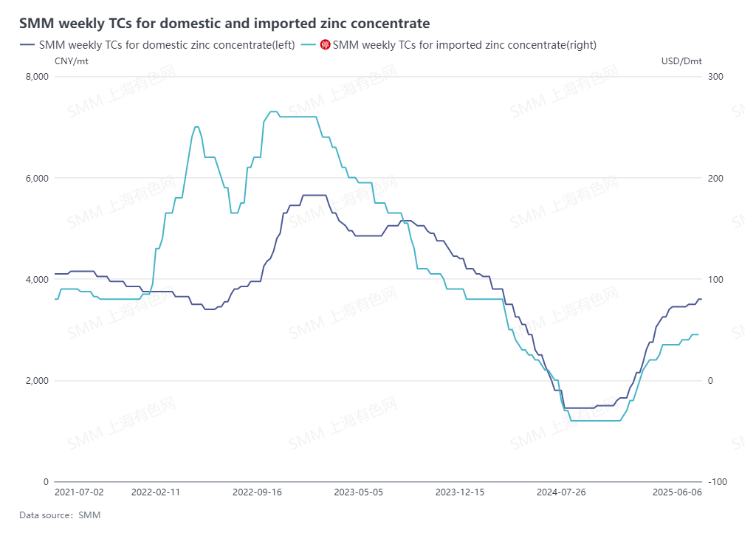The width and height of the screenshot is (756, 533).
Task: Click the -100 right axis tick label
Action: pyautogui.click(x=718, y=482)
